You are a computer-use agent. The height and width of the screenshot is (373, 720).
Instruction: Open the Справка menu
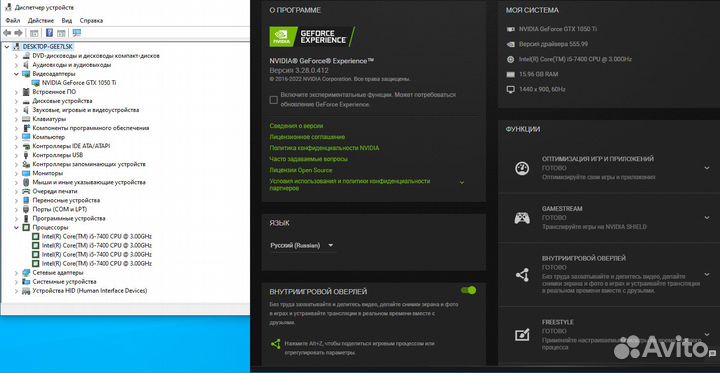click(x=91, y=21)
